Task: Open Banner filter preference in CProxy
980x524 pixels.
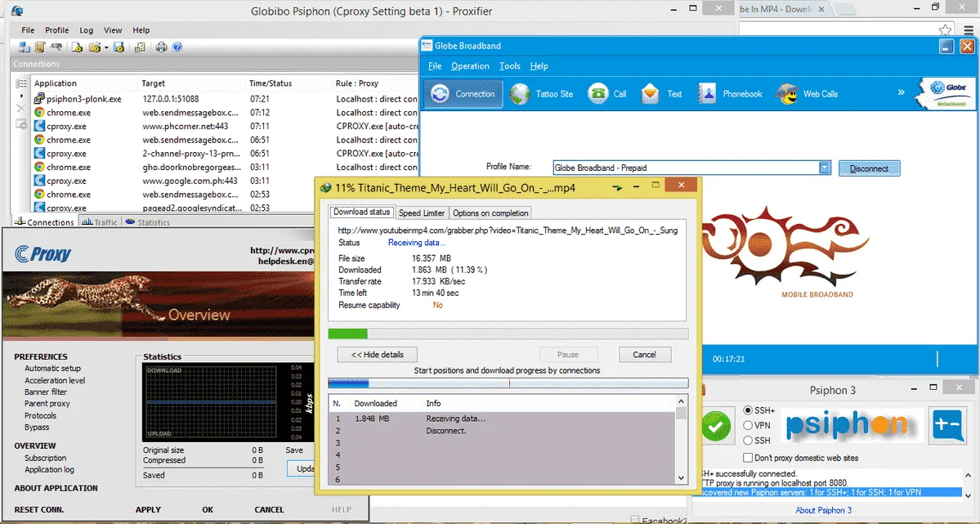Action: pyautogui.click(x=46, y=392)
